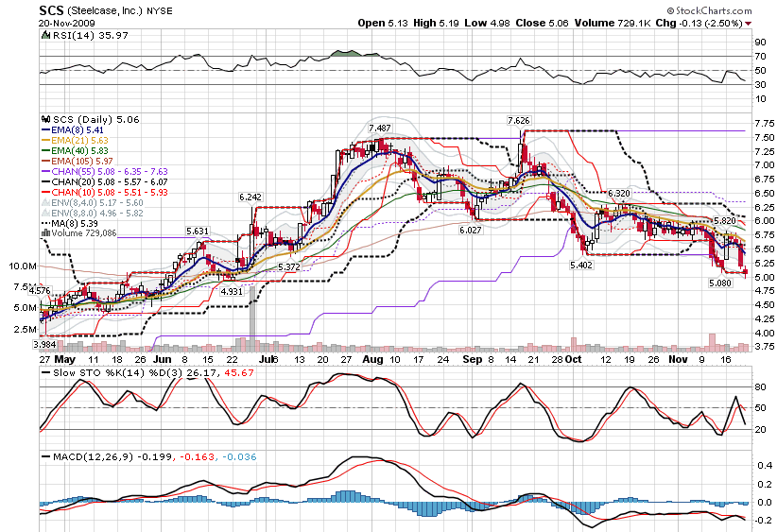777x532 pixels.
Task: Click the StockCharts.com copyright link
Action: pyautogui.click(x=709, y=10)
